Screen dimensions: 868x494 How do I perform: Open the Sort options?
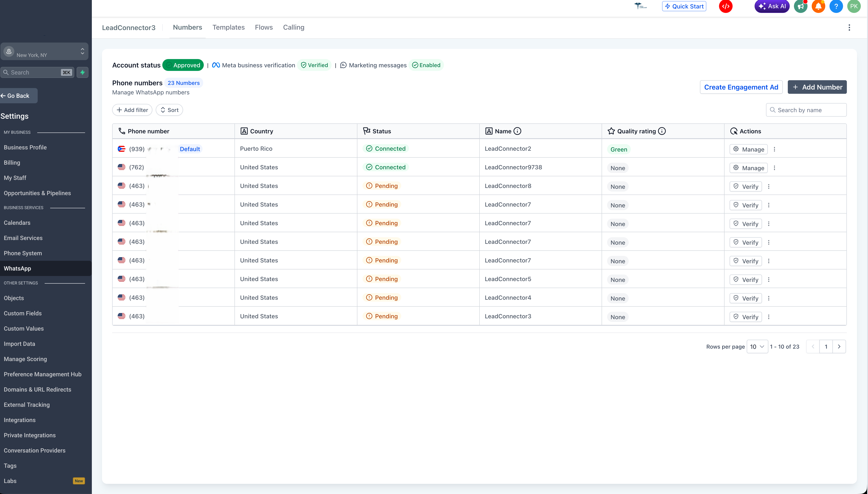[169, 110]
